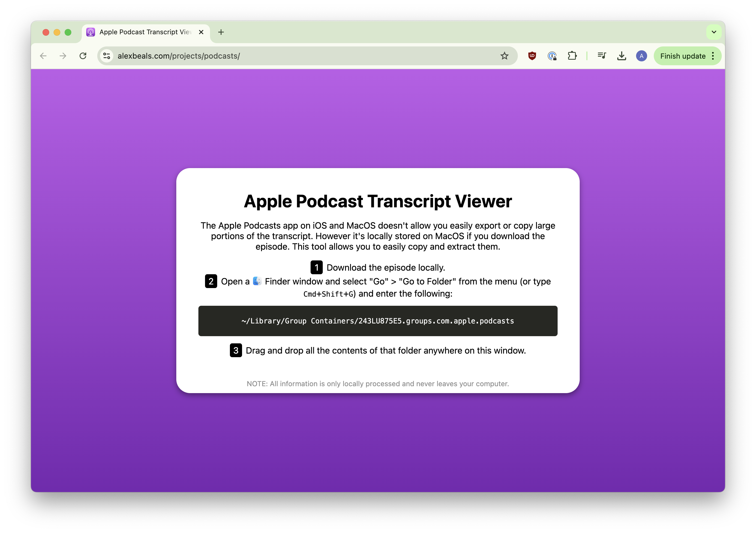Click the intro paragraph about Apple Podcasts app

(x=378, y=236)
